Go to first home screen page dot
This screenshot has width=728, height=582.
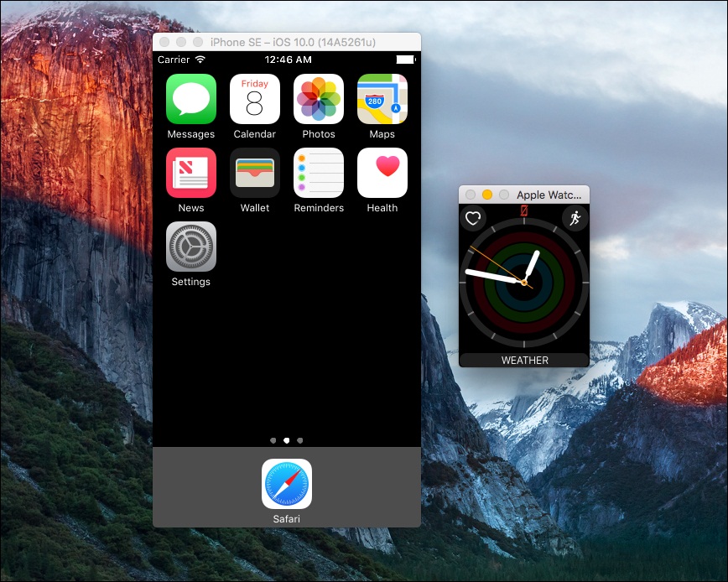[273, 440]
